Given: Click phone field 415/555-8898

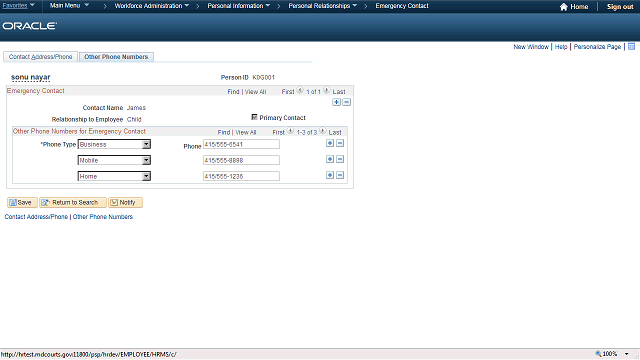Looking at the screenshot, I should (x=242, y=160).
